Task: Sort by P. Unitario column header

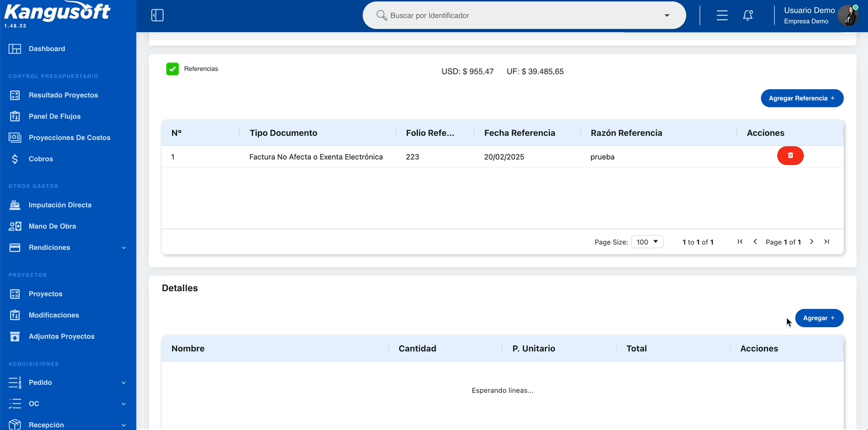Action: pyautogui.click(x=533, y=348)
